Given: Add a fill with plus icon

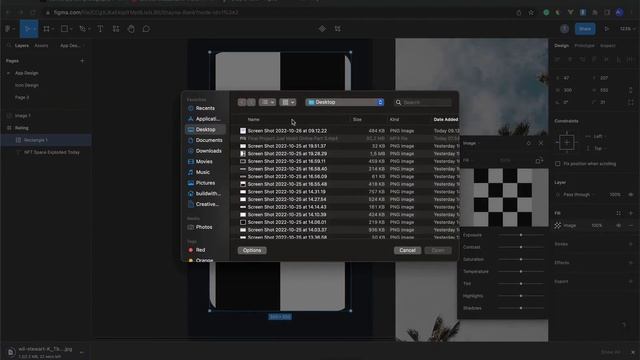Looking at the screenshot, I should click(631, 213).
